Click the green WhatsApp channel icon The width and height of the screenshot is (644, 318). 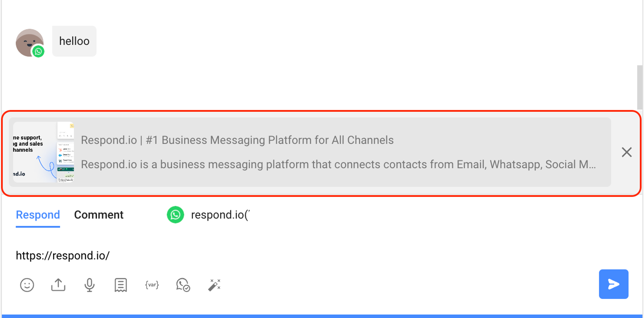click(175, 215)
